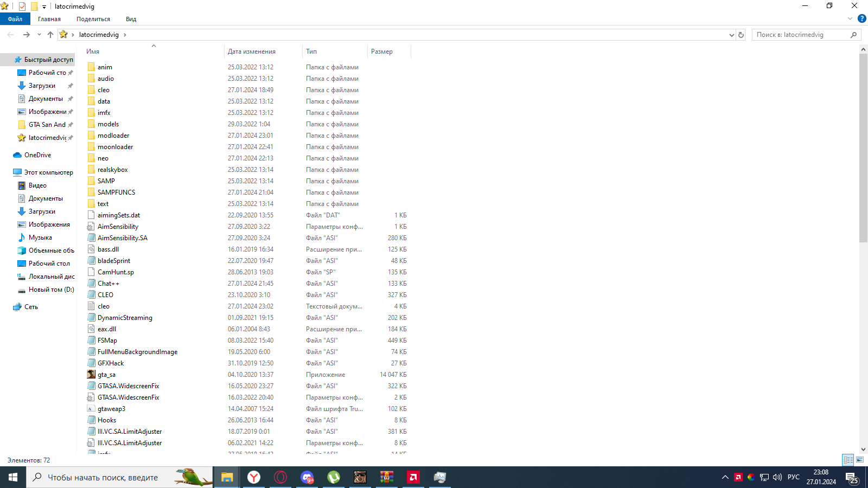This screenshot has width=868, height=488.
Task: Switch to details view layout icon
Action: click(x=848, y=460)
